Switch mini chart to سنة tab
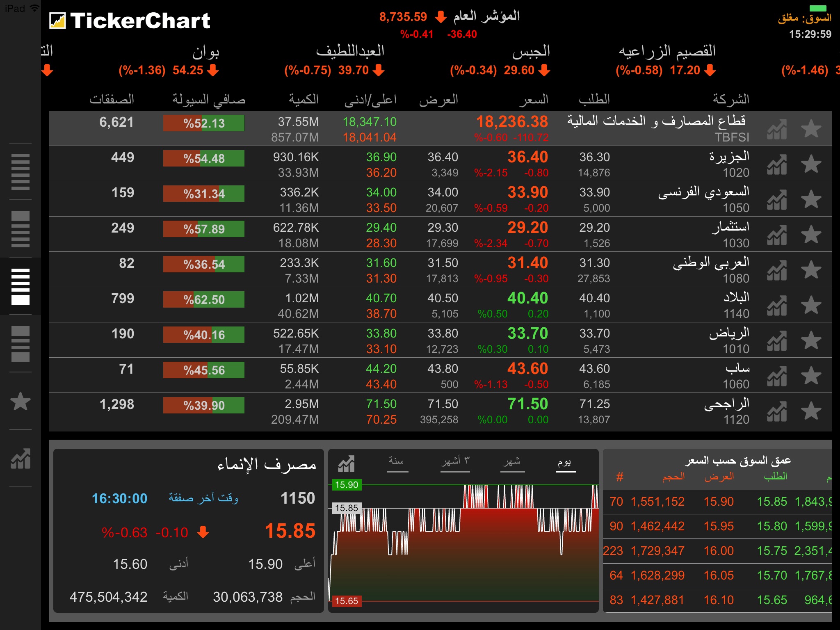Image resolution: width=840 pixels, height=630 pixels. point(397,464)
